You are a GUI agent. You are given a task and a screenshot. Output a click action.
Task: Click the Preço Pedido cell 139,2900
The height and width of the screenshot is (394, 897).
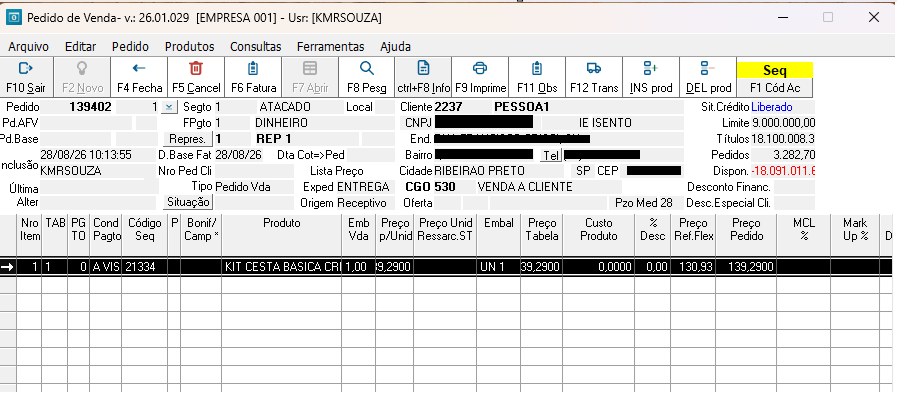pyautogui.click(x=746, y=266)
